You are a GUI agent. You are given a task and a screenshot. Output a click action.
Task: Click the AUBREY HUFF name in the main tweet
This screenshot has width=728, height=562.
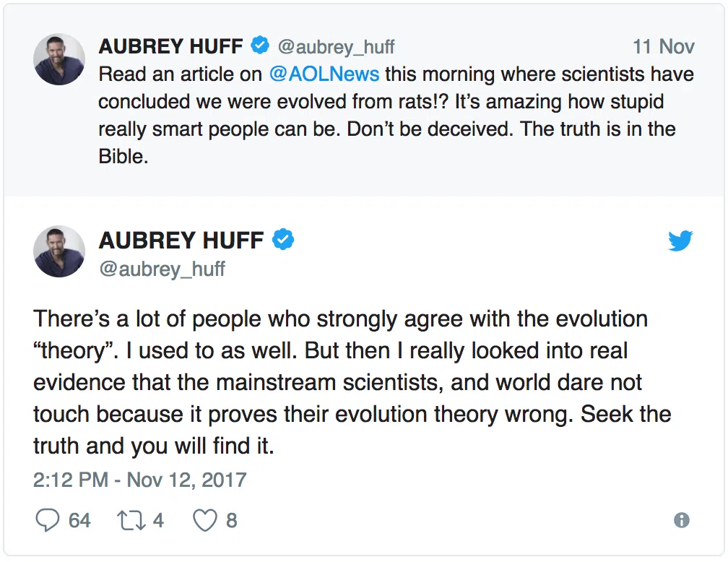tap(181, 240)
